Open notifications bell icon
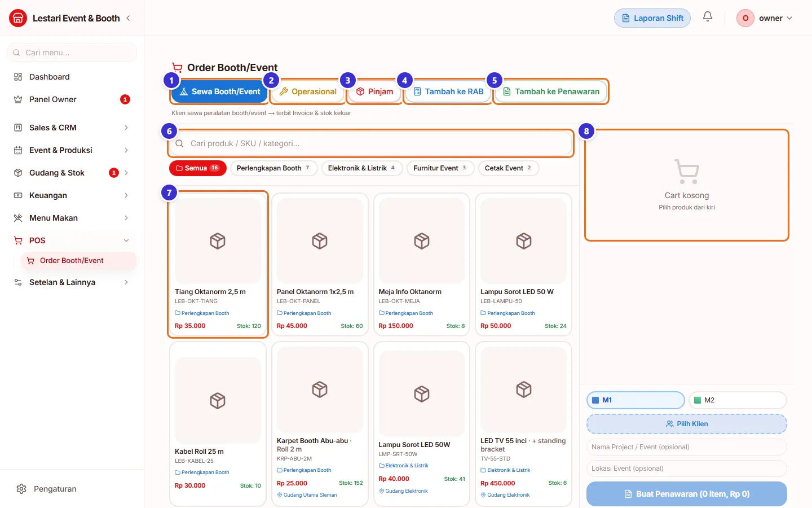Image resolution: width=812 pixels, height=508 pixels. [708, 17]
